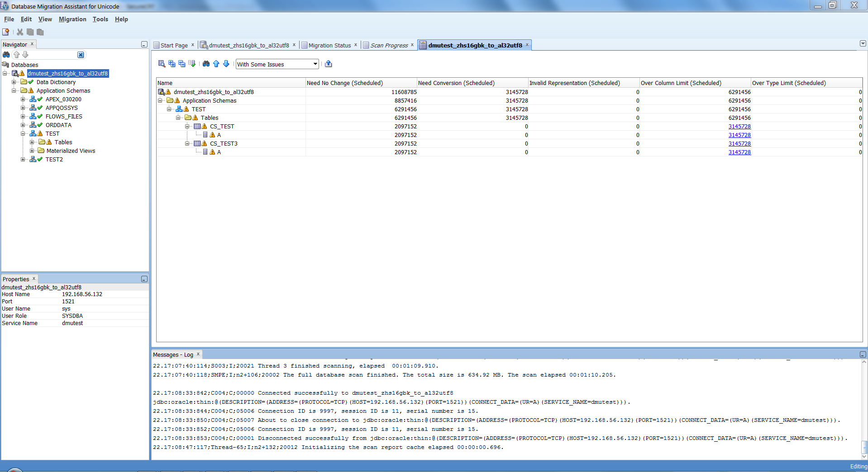Expand APEX_030200 schema in Navigator

pyautogui.click(x=23, y=99)
